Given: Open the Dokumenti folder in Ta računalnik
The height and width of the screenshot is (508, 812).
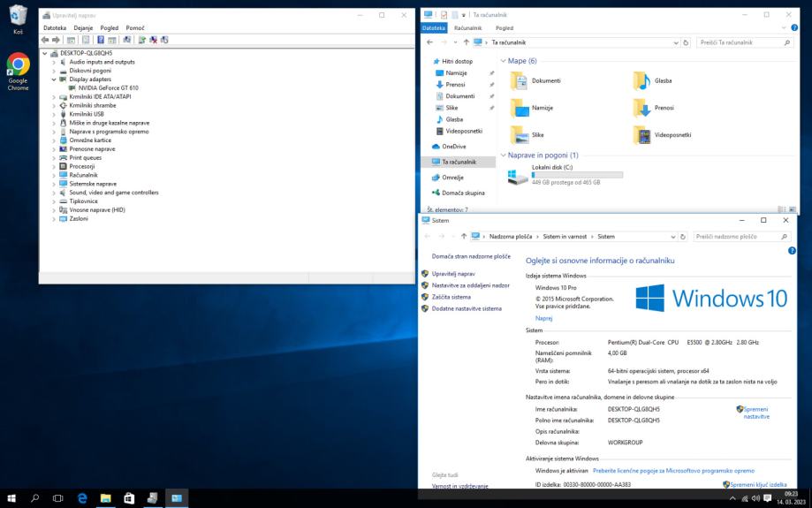Looking at the screenshot, I should tap(535, 80).
